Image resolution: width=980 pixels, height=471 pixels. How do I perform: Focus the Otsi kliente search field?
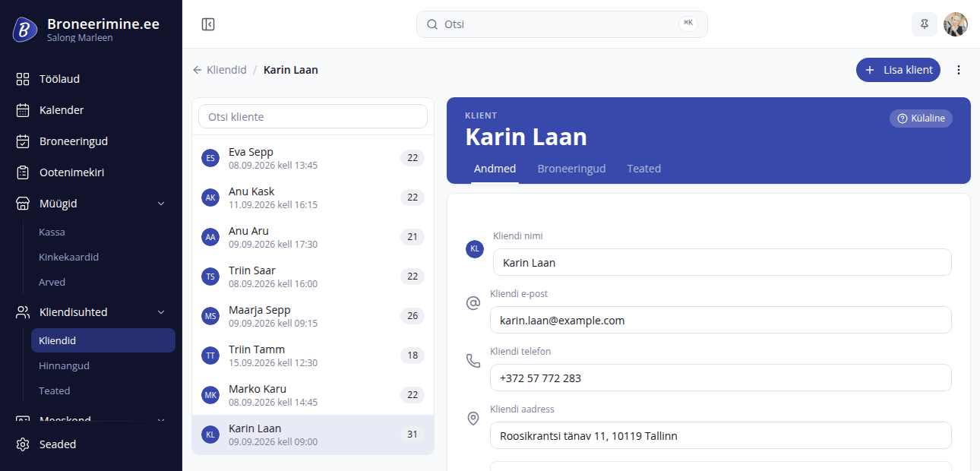313,117
